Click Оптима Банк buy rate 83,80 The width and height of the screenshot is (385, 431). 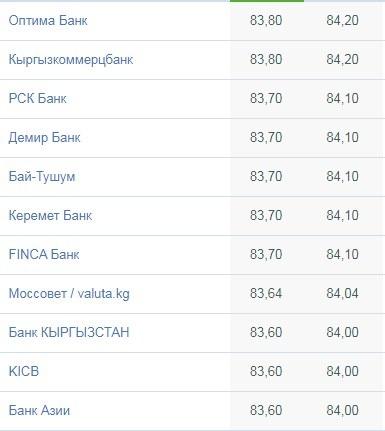[266, 21]
